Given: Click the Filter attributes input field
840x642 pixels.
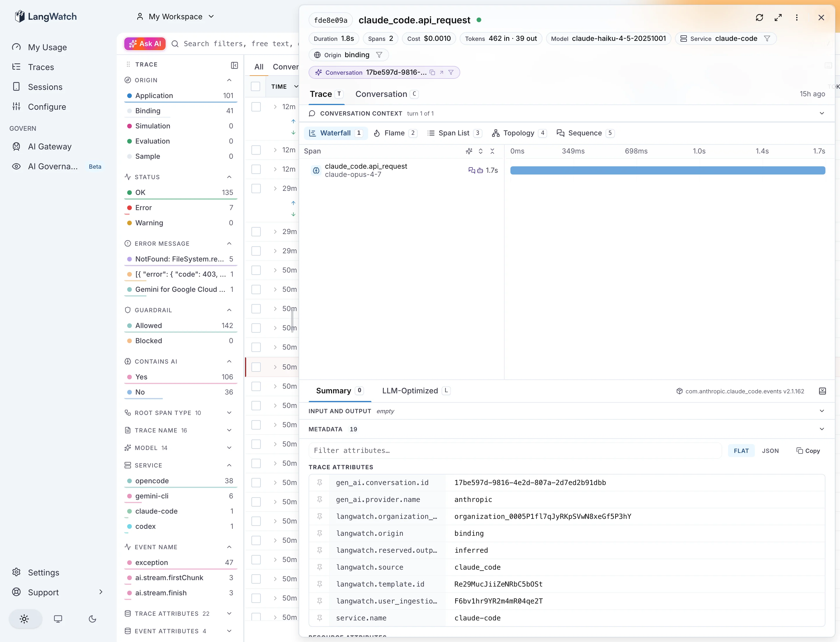Looking at the screenshot, I should point(515,451).
